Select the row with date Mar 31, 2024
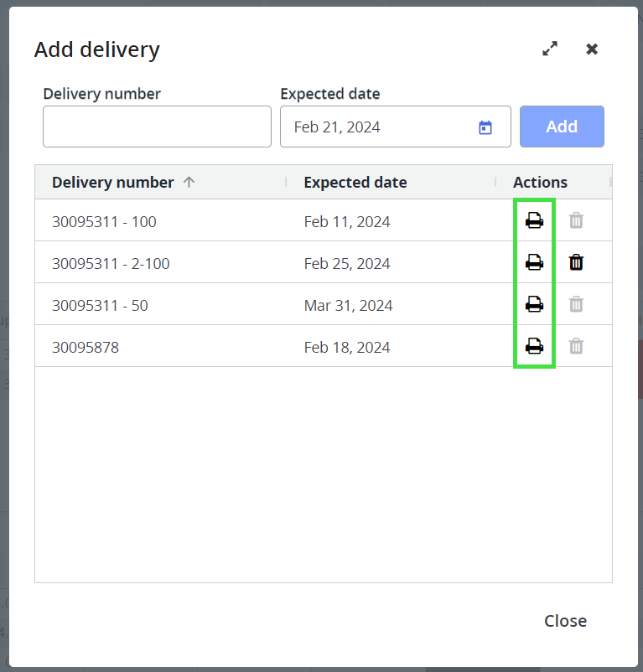This screenshot has height=672, width=643. pyautogui.click(x=348, y=305)
